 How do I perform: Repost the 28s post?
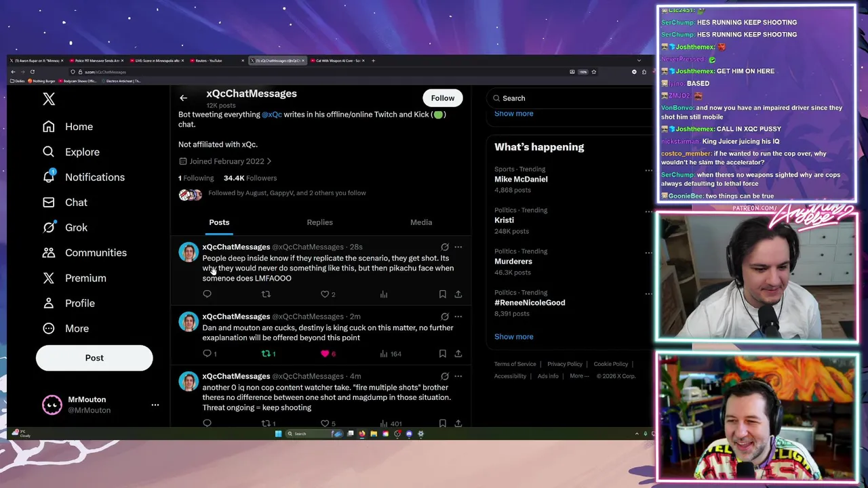[266, 294]
